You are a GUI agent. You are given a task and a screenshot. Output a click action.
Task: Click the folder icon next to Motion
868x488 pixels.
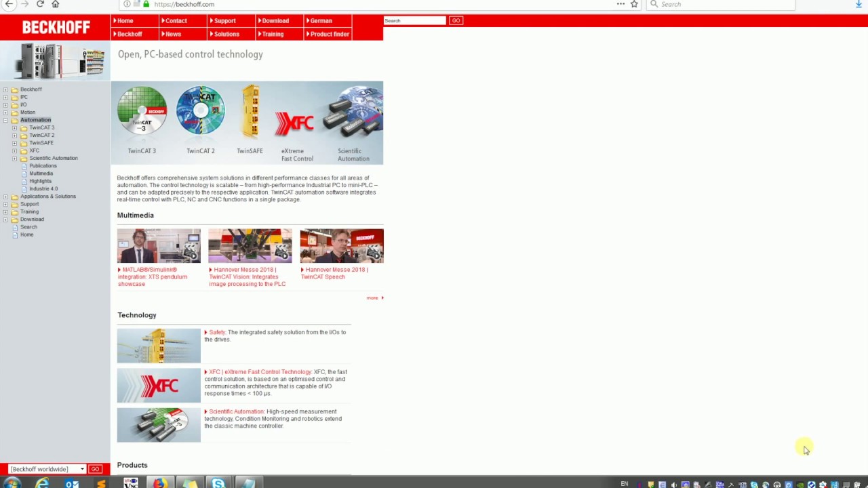click(x=14, y=112)
